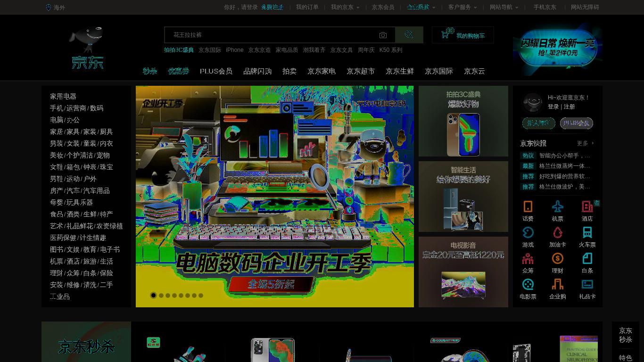This screenshot has width=644, height=362.
Task: Open the 优惠券 navigation tab
Action: tap(178, 71)
